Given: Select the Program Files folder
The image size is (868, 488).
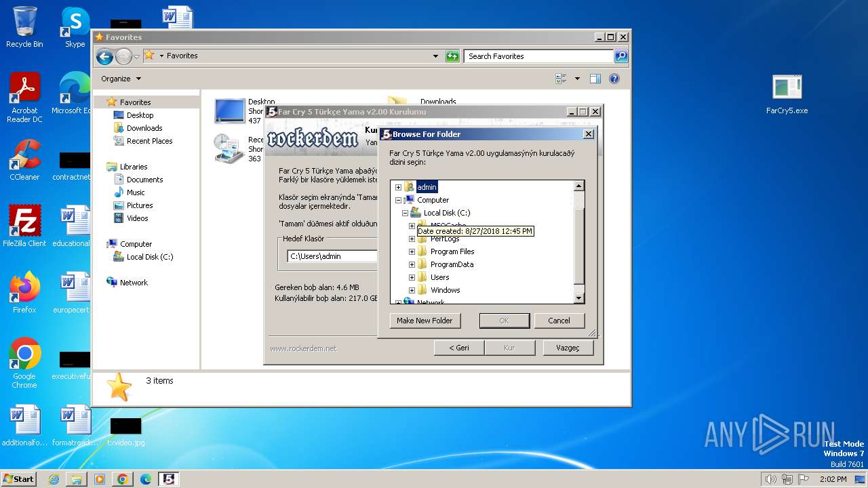Looking at the screenshot, I should [x=452, y=251].
